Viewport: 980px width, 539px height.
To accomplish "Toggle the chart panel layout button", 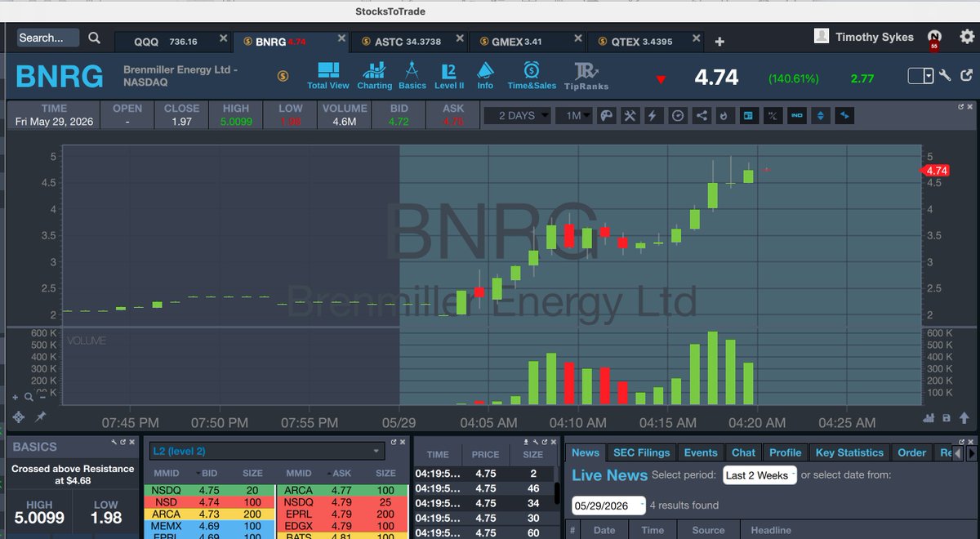I will pos(747,116).
